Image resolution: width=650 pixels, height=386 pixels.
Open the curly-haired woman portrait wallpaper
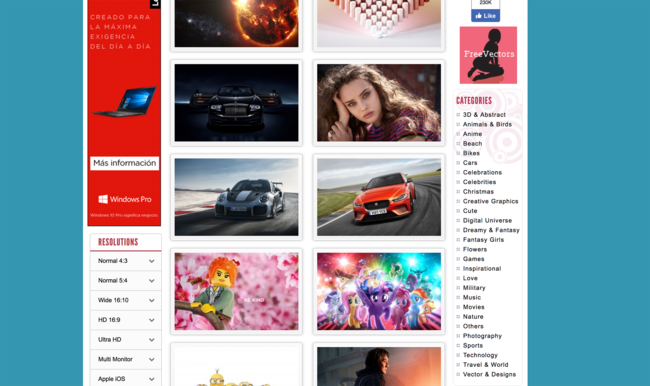click(x=379, y=103)
